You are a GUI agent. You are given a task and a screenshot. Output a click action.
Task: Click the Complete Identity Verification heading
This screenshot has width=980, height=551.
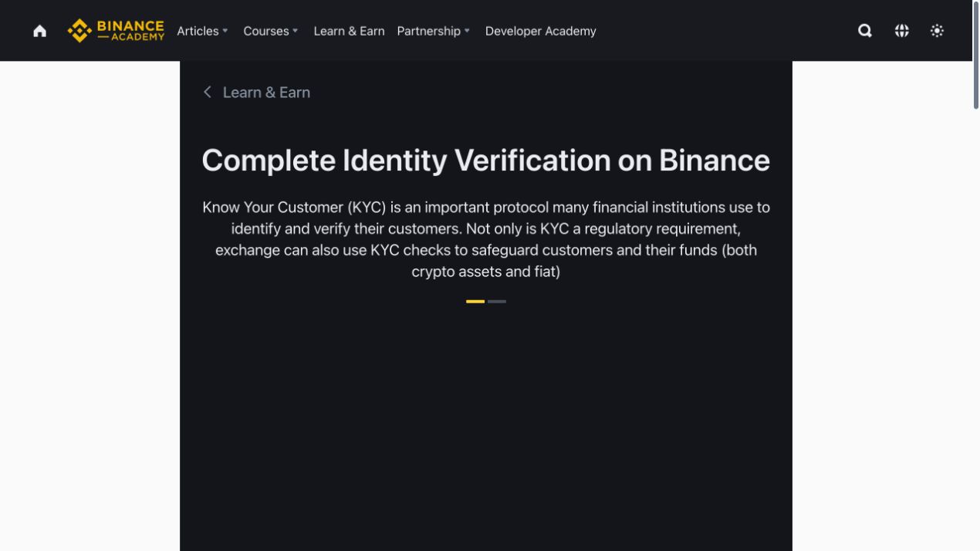486,161
